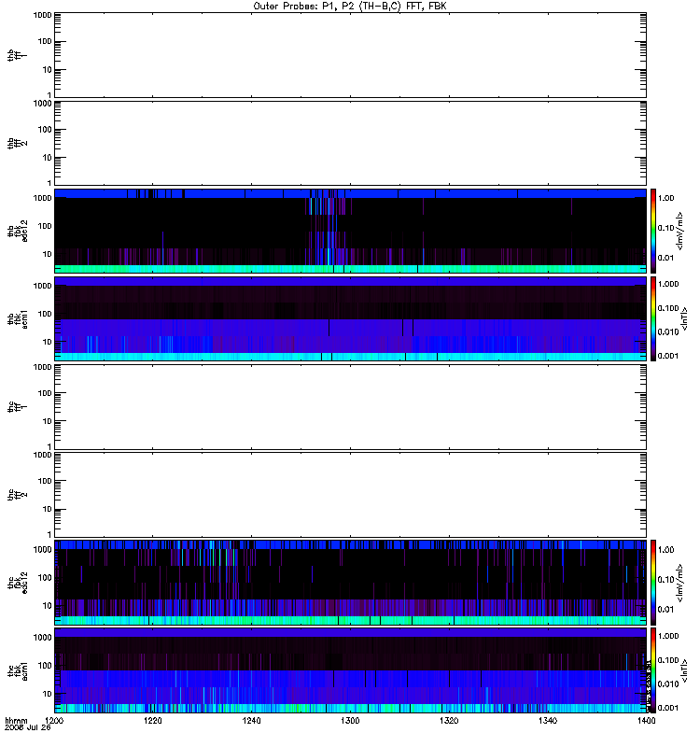
Task: Click the 1000 tick label of thc fbk scm1
Action: coord(42,638)
